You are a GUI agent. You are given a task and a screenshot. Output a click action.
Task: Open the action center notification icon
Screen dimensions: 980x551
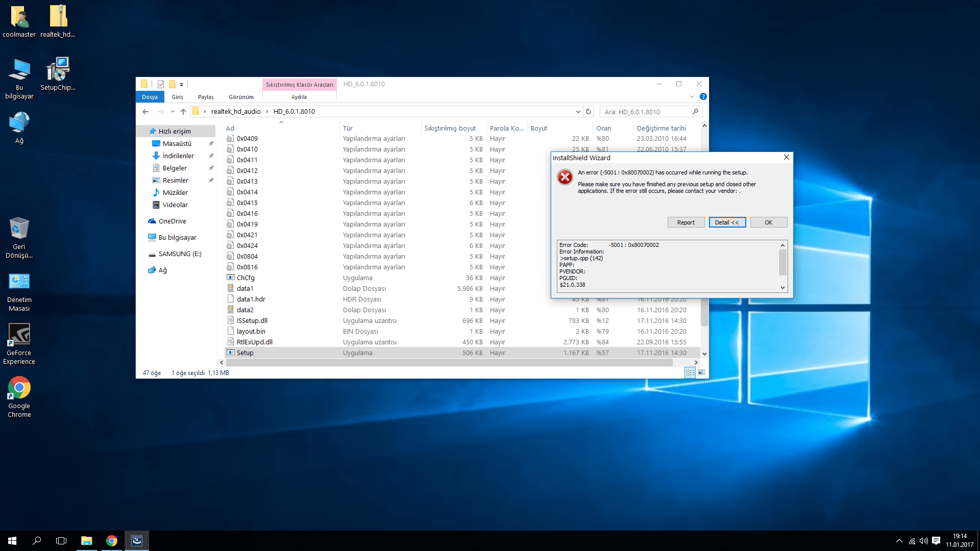point(936,541)
